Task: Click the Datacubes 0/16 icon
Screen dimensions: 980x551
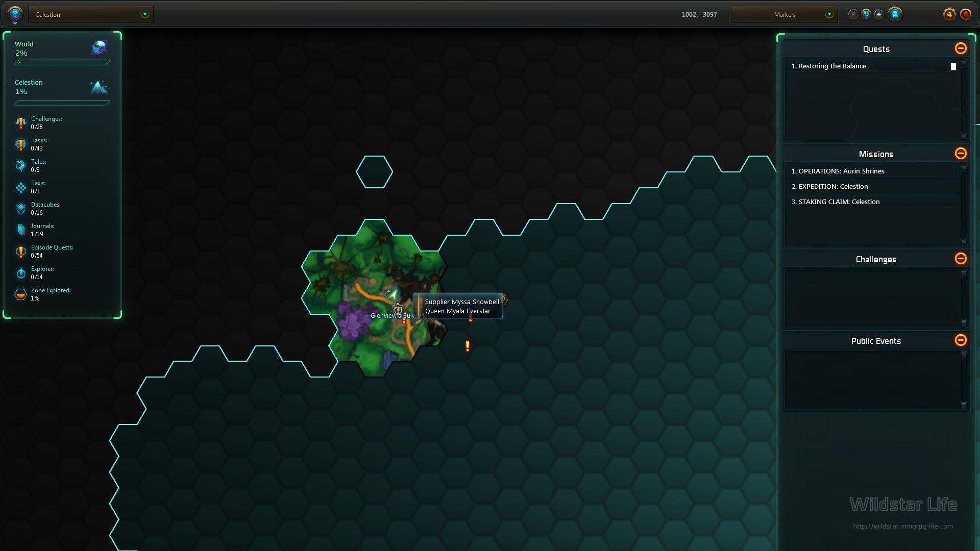Action: tap(20, 208)
